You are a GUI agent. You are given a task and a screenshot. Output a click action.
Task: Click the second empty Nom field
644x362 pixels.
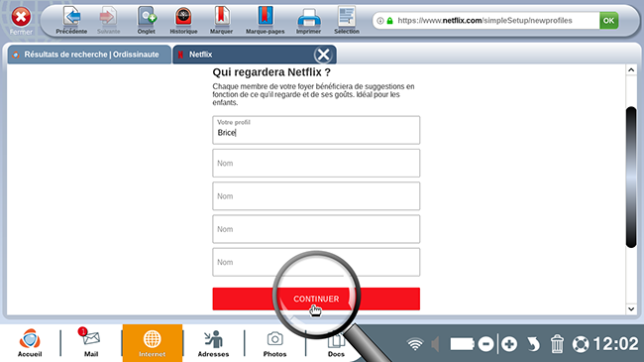316,196
